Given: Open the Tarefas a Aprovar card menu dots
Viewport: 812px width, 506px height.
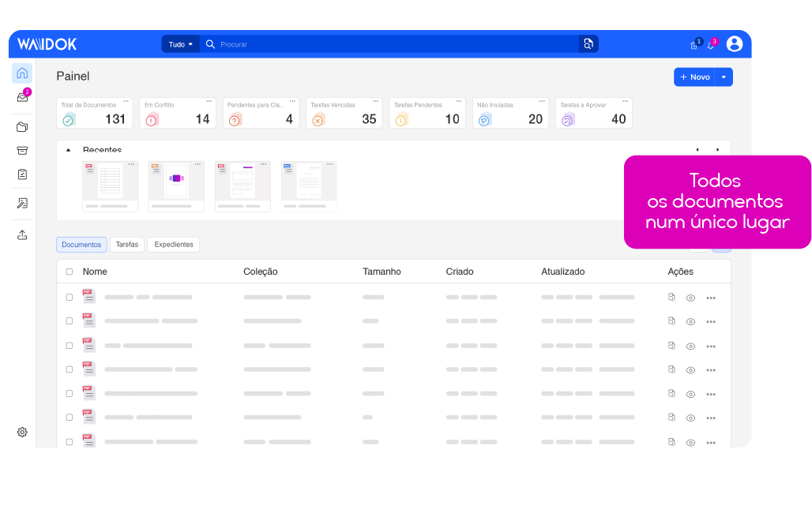Looking at the screenshot, I should point(626,101).
